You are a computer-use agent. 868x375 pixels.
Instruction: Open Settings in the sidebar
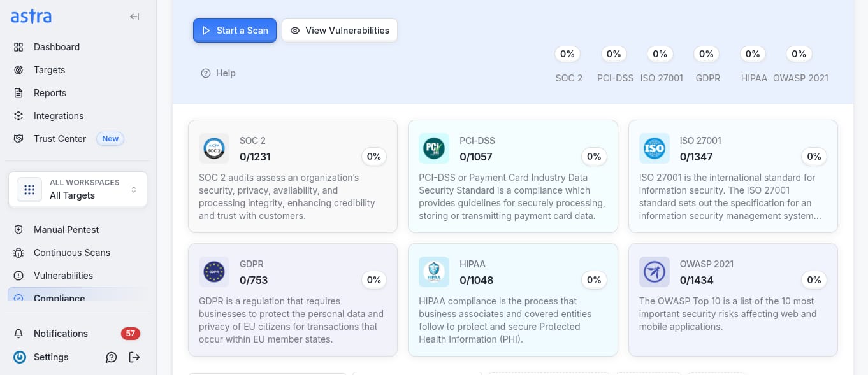click(51, 357)
